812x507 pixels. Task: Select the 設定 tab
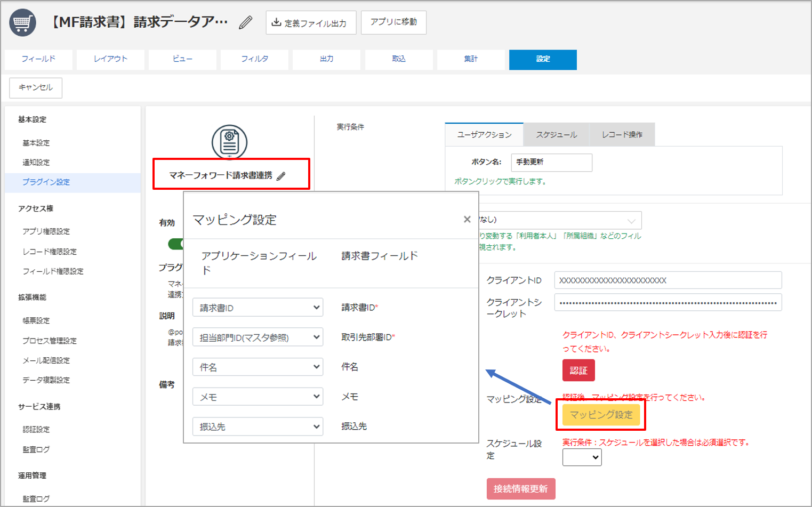point(543,59)
